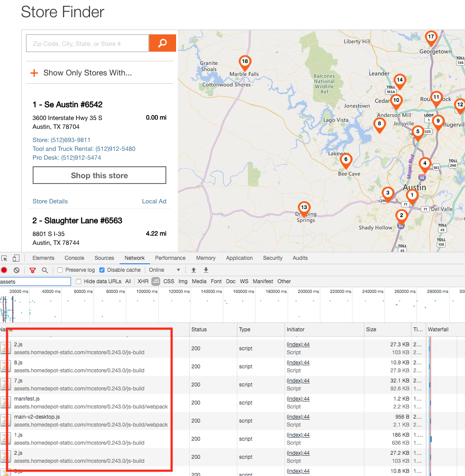
Task: Click the Zip Code store search field
Action: tap(87, 43)
